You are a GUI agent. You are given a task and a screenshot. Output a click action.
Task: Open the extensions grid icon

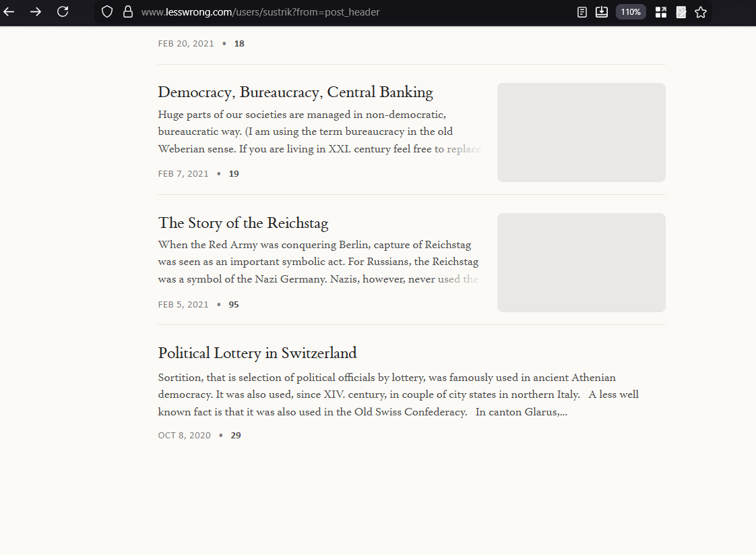pos(661,12)
